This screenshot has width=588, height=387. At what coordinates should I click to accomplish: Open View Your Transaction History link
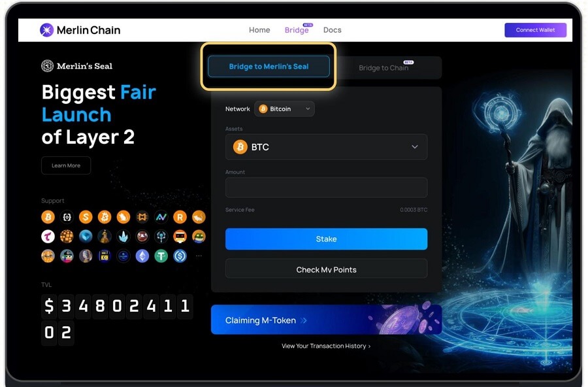coord(326,346)
